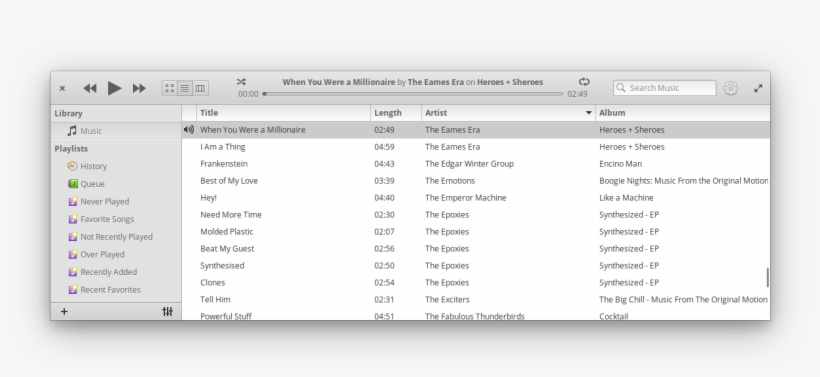Select Music in the Library sidebar
The image size is (820, 377).
click(116, 131)
